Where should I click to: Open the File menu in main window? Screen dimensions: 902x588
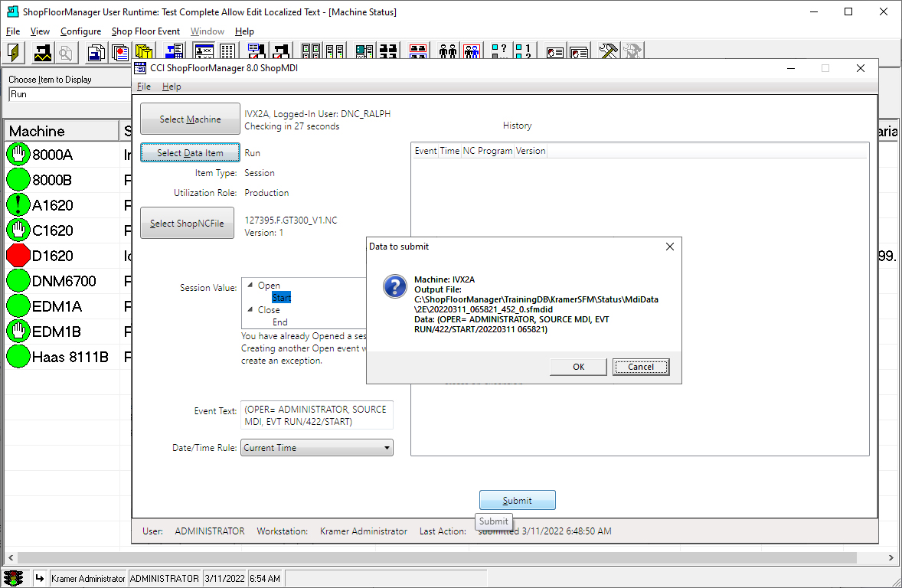point(13,31)
